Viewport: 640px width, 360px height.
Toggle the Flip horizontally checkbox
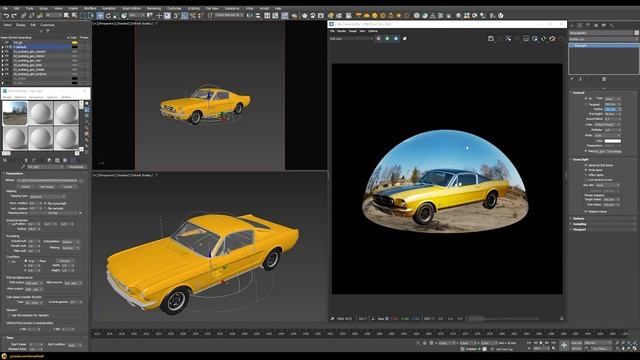45,203
